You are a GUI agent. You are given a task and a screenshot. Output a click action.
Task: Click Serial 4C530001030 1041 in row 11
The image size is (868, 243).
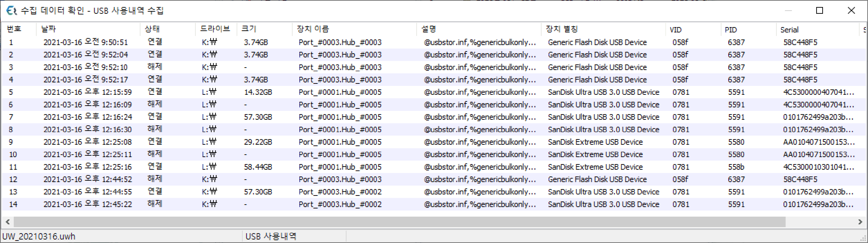(819, 167)
